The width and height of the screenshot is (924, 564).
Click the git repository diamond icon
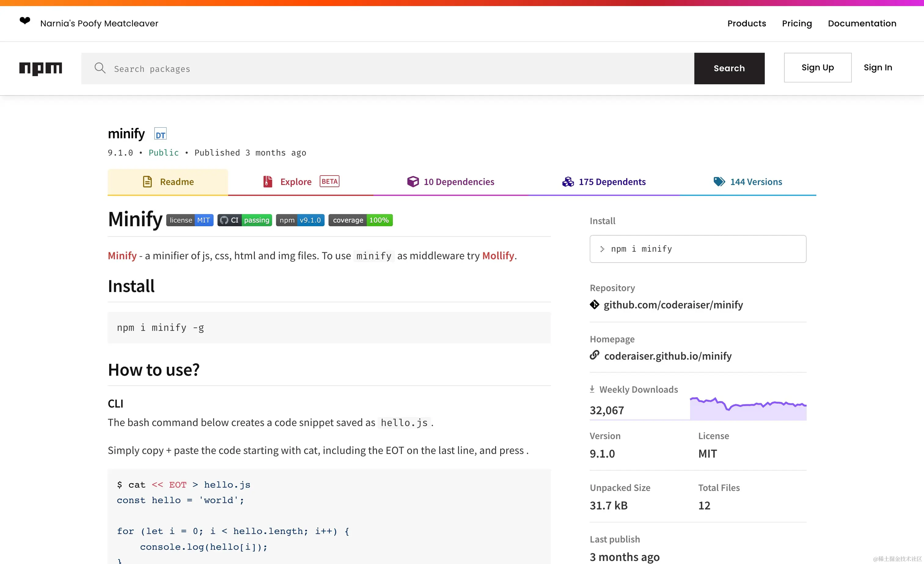click(594, 305)
